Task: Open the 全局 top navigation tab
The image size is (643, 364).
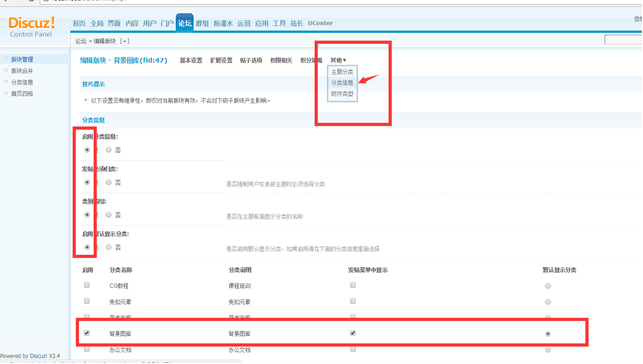Action: point(97,23)
